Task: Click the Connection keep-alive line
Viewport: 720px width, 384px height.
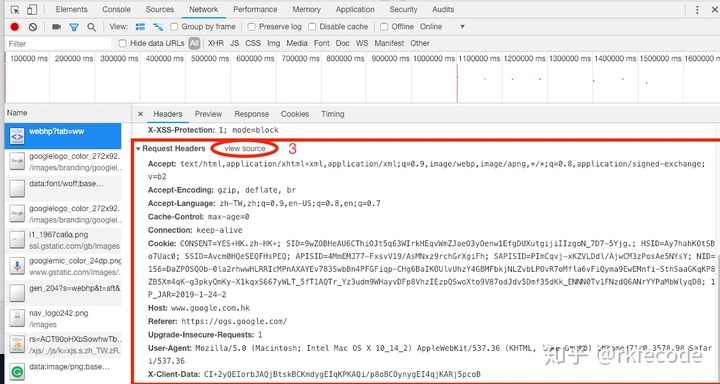Action: 195,230
